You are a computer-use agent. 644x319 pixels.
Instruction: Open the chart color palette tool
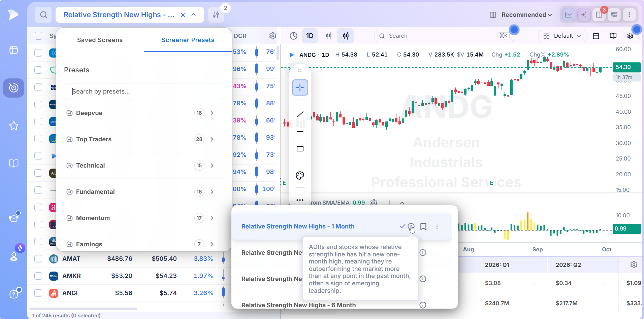(300, 175)
